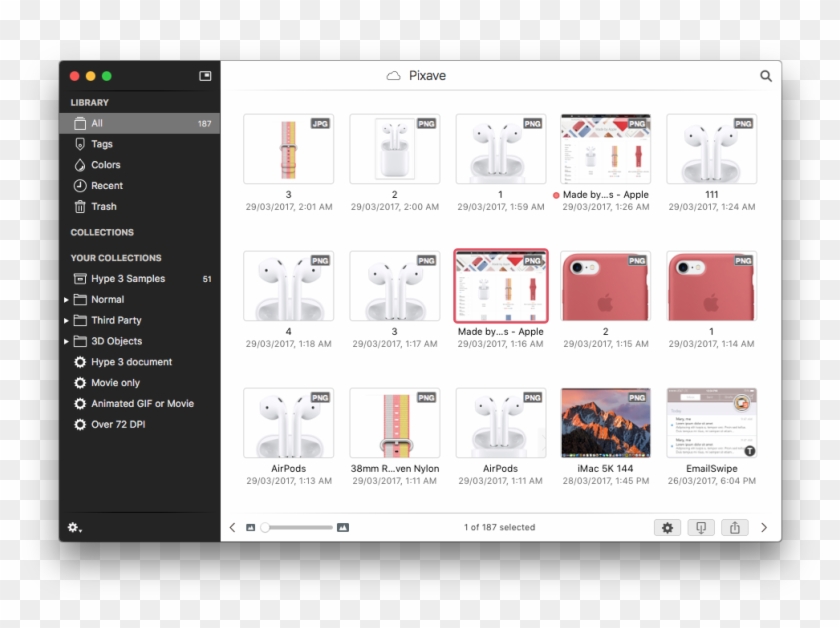Select the Animated GIF or Movie smart collection
The width and height of the screenshot is (840, 628).
click(142, 404)
